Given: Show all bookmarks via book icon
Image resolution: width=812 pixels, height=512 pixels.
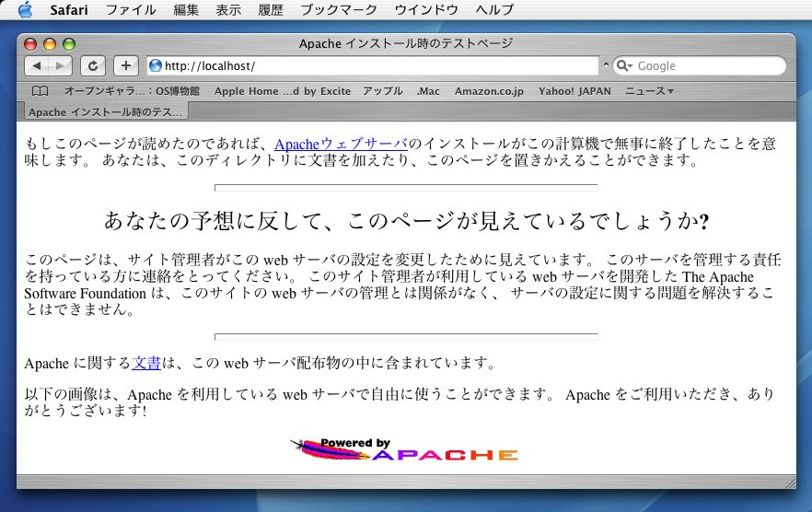Looking at the screenshot, I should tap(40, 91).
